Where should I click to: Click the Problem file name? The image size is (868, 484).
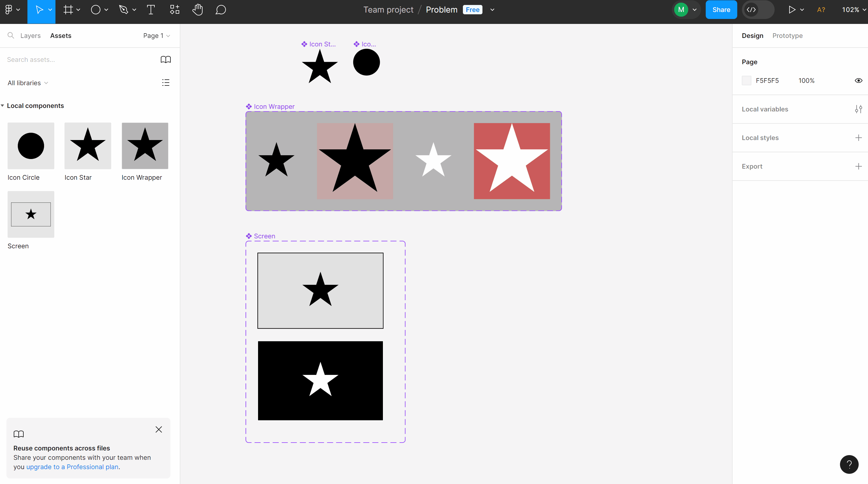tap(441, 10)
